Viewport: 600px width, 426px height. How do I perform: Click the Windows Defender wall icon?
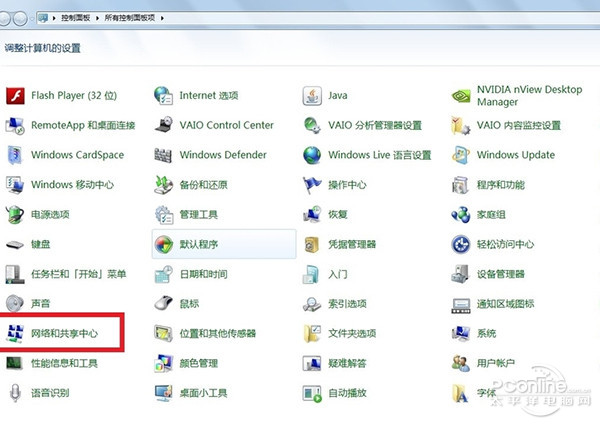coord(163,155)
